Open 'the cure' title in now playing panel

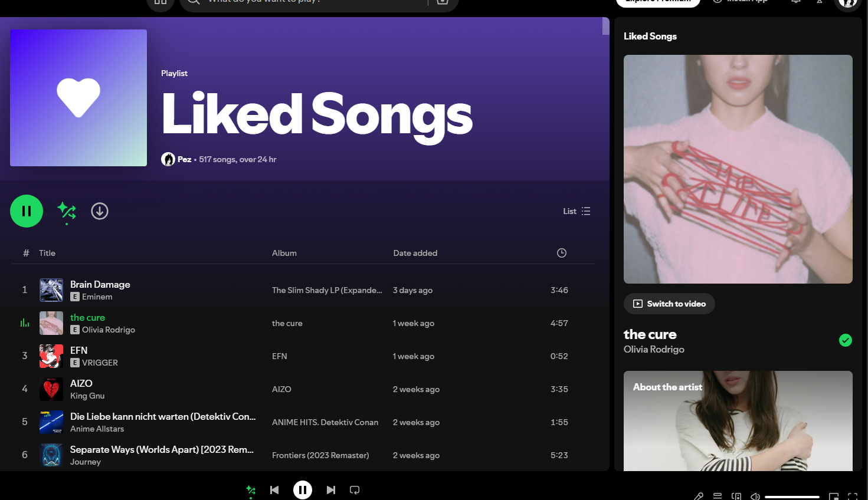[x=650, y=334]
